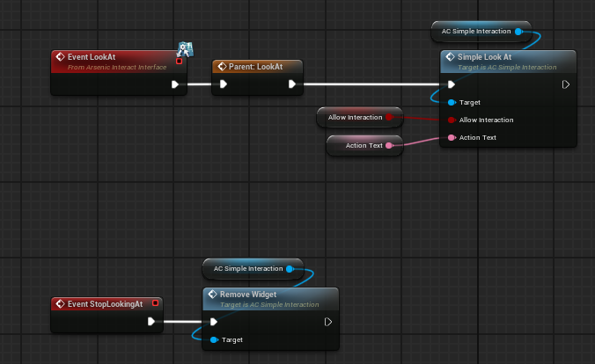Click the Target pin on Simple Look At
This screenshot has height=364, width=595.
452,102
